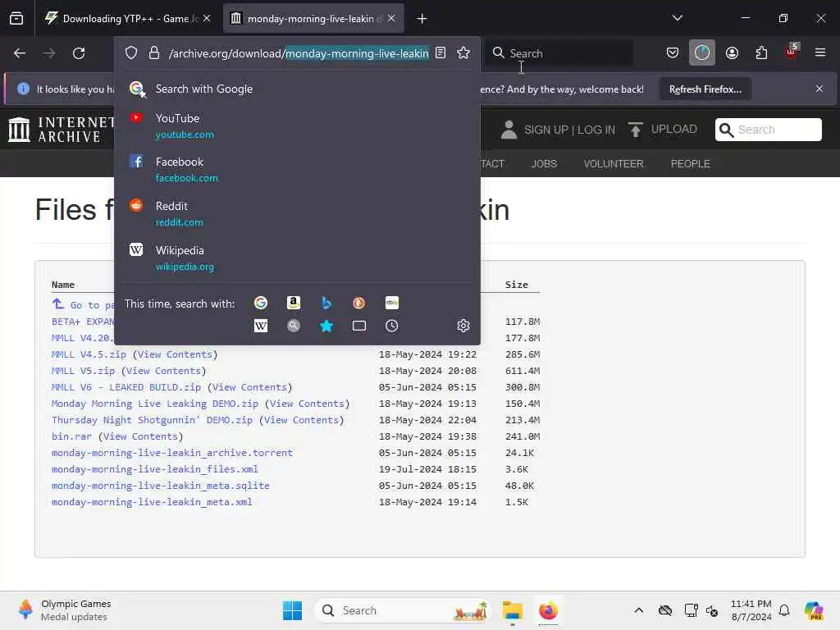
Task: Search this time with eBay icon
Action: pos(392,303)
